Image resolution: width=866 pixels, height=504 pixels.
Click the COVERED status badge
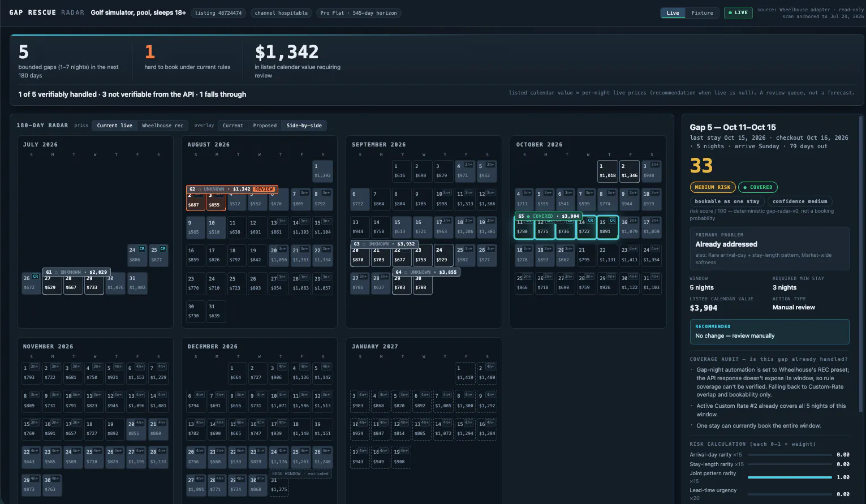pyautogui.click(x=758, y=187)
